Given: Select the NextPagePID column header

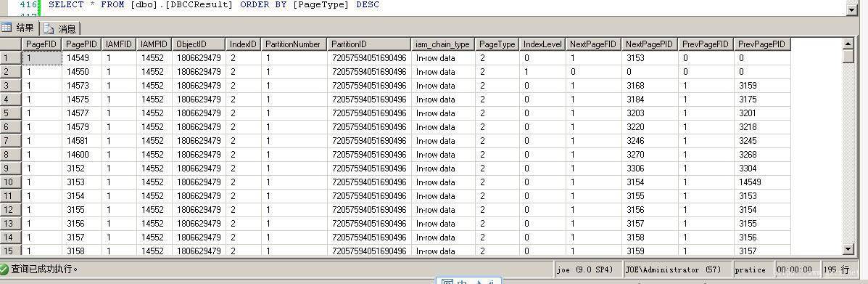Looking at the screenshot, I should (650, 44).
